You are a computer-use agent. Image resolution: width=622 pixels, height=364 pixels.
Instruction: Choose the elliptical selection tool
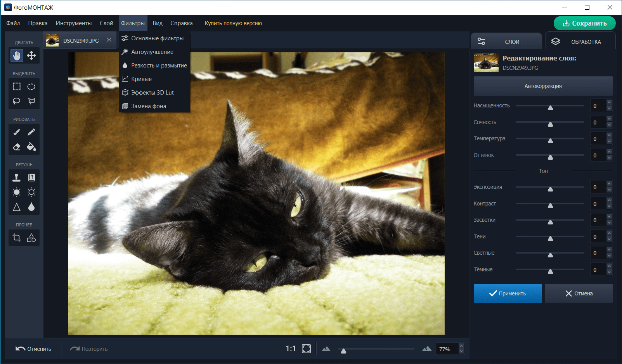pyautogui.click(x=31, y=86)
